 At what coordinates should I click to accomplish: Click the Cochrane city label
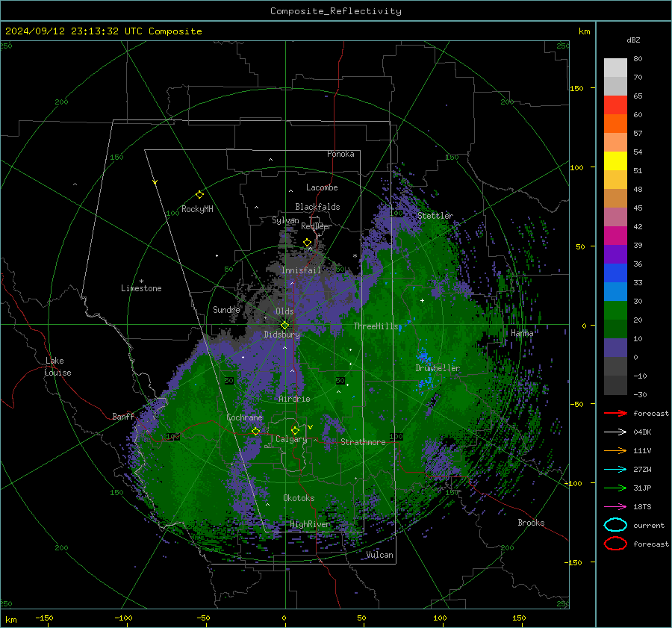point(244,417)
